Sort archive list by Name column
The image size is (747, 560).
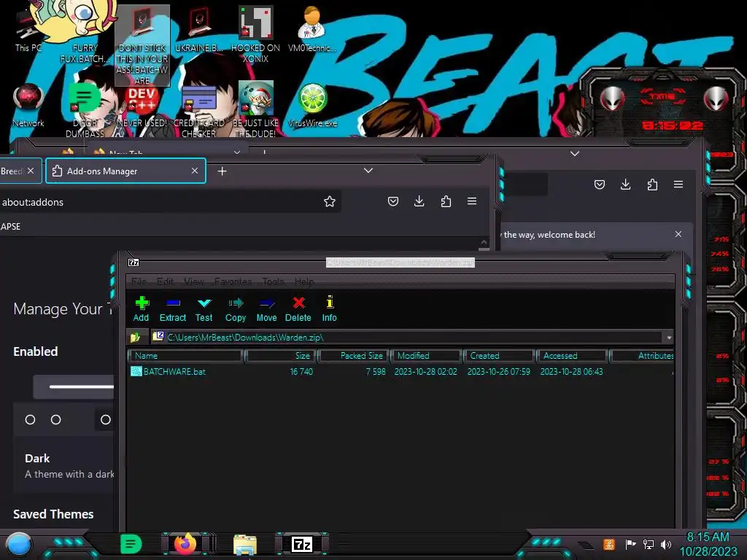[186, 356]
